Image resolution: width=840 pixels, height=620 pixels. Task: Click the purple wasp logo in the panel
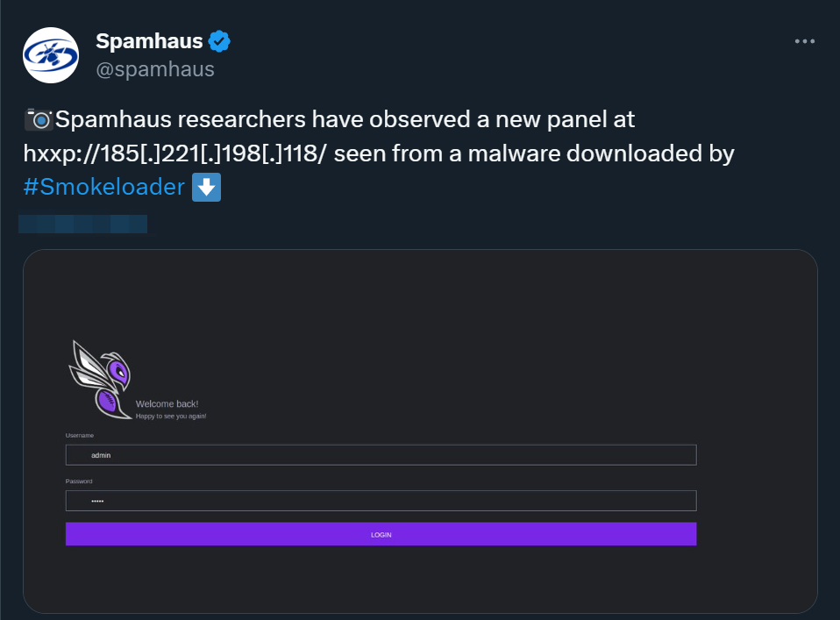[x=101, y=377]
